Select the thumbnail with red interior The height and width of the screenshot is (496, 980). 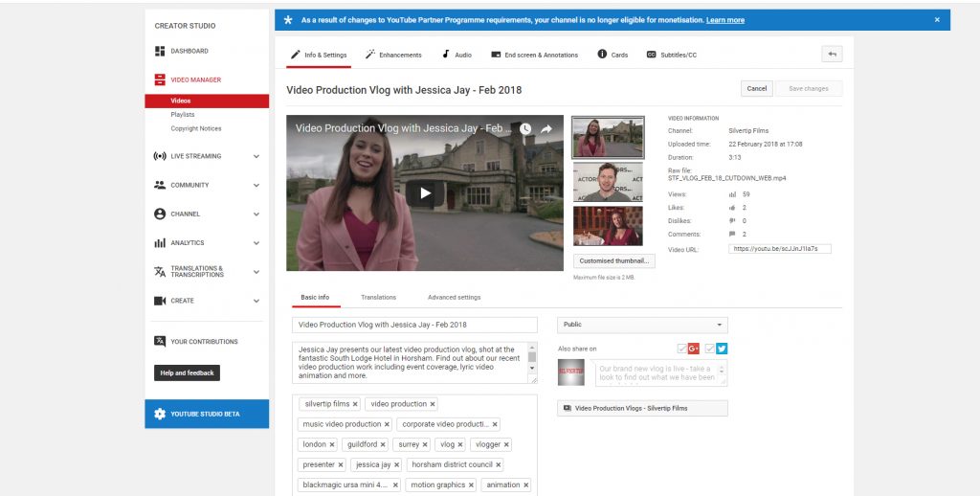pyautogui.click(x=608, y=226)
